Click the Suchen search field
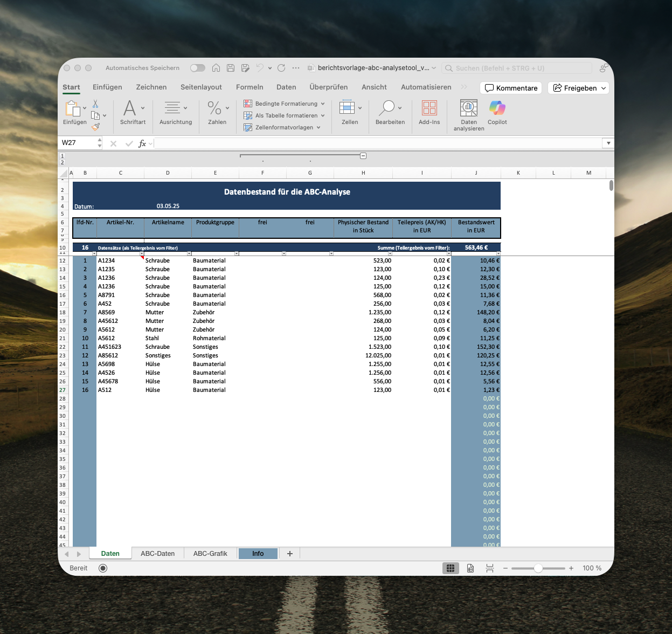 tap(516, 68)
